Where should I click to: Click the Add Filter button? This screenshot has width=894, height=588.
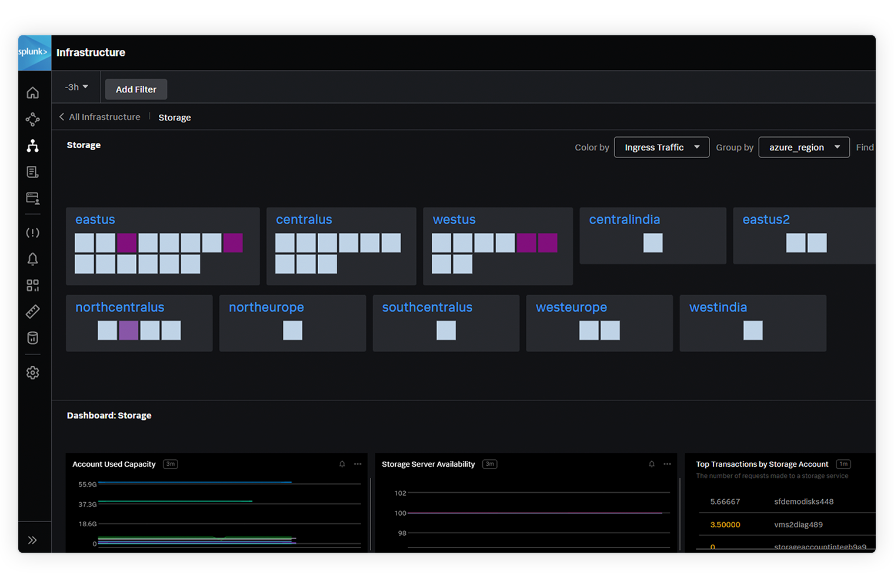coord(136,89)
